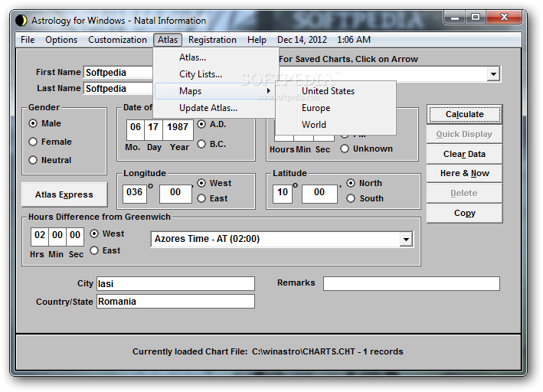This screenshot has width=543, height=392.
Task: Click the Greenwich difference hours field
Action: click(x=40, y=236)
